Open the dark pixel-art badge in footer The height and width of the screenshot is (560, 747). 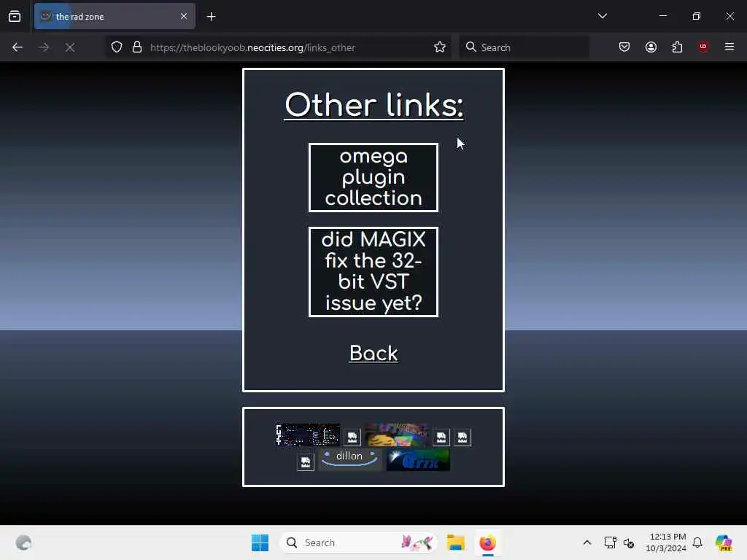click(x=308, y=435)
